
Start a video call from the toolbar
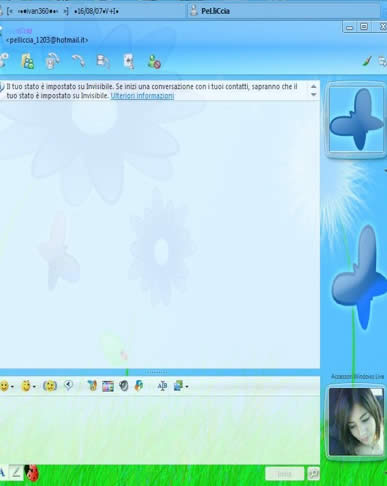pyautogui.click(x=52, y=62)
